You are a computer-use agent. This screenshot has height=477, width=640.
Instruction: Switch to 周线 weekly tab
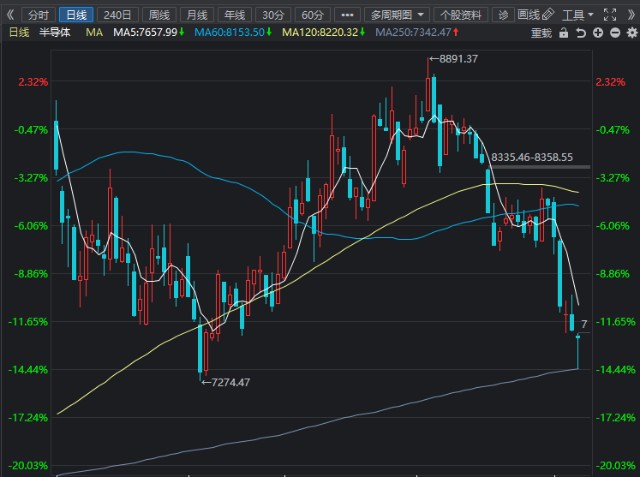[x=159, y=15]
